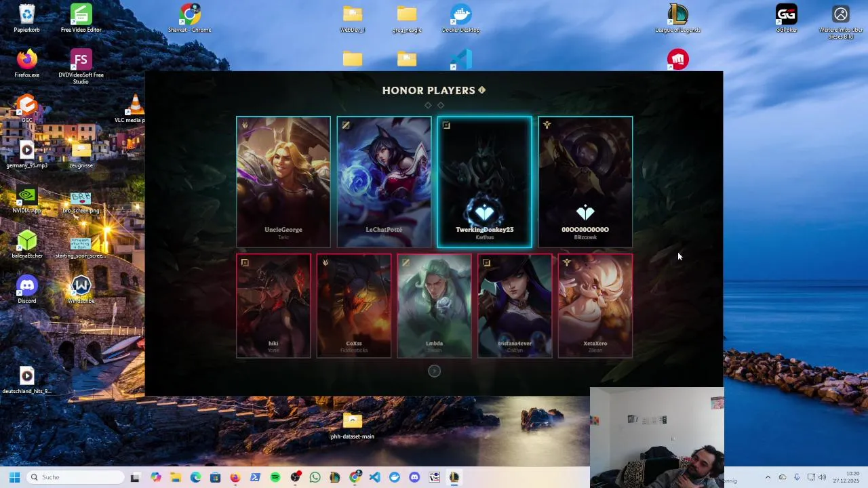Viewport: 868px width, 488px height.
Task: Click info icon beside HONOR PLAYERS title
Action: (482, 89)
